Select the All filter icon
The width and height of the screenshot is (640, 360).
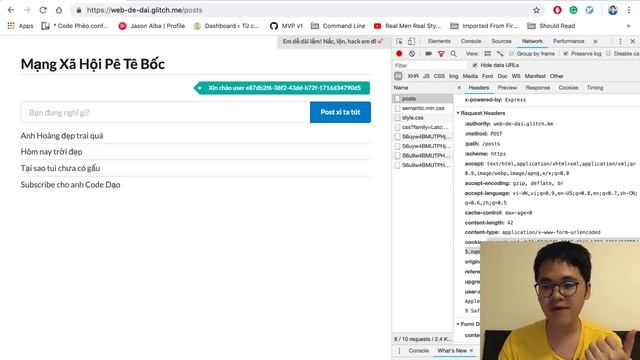click(x=398, y=76)
